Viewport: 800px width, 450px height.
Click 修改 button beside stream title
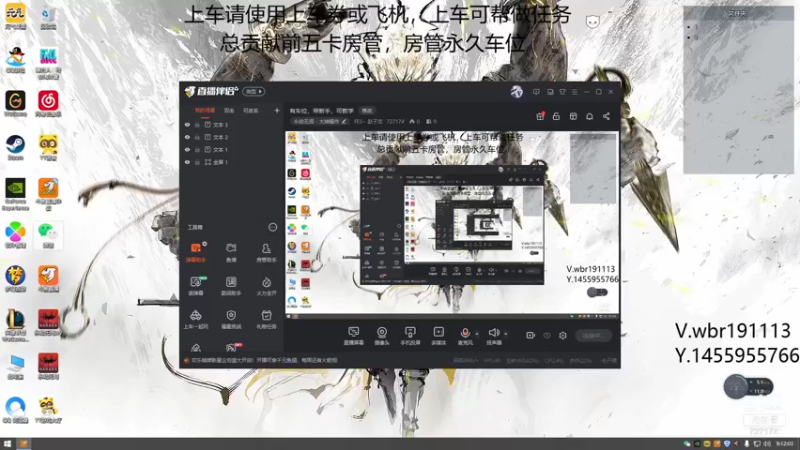coord(367,111)
